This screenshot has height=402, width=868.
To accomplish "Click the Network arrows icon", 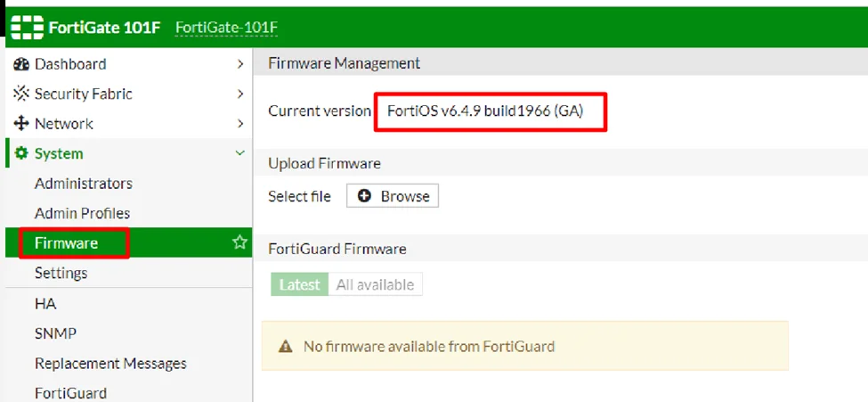I will 21,124.
